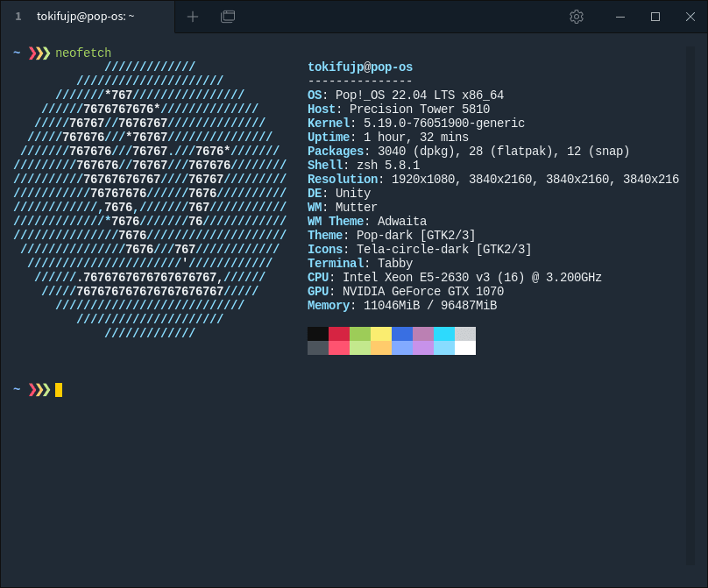Open a new tab with the plus icon
Screen dimensions: 708x588
coord(193,17)
